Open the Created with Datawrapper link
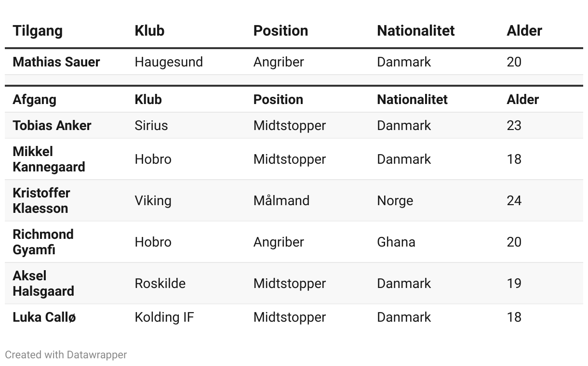Viewport: 588px width, 366px height. tap(66, 355)
